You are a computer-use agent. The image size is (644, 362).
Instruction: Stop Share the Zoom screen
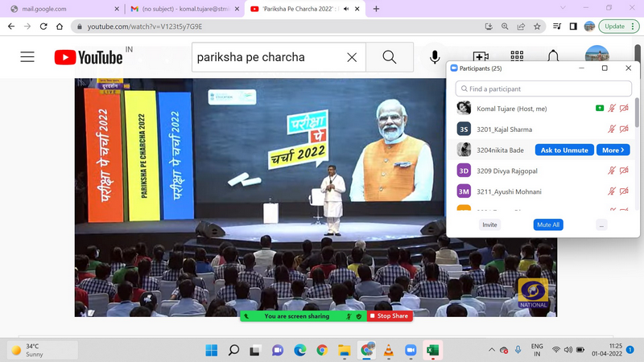(x=390, y=316)
